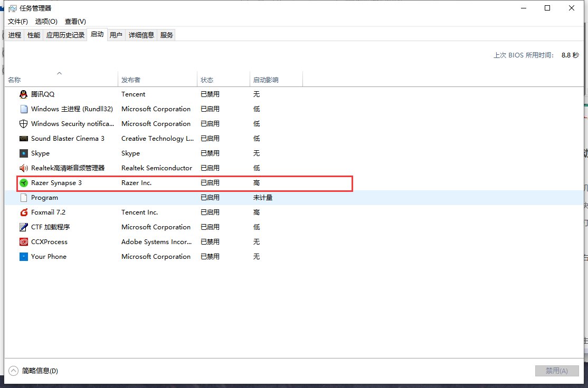The image size is (588, 388).
Task: Sort by 名称 column header
Action: click(14, 80)
